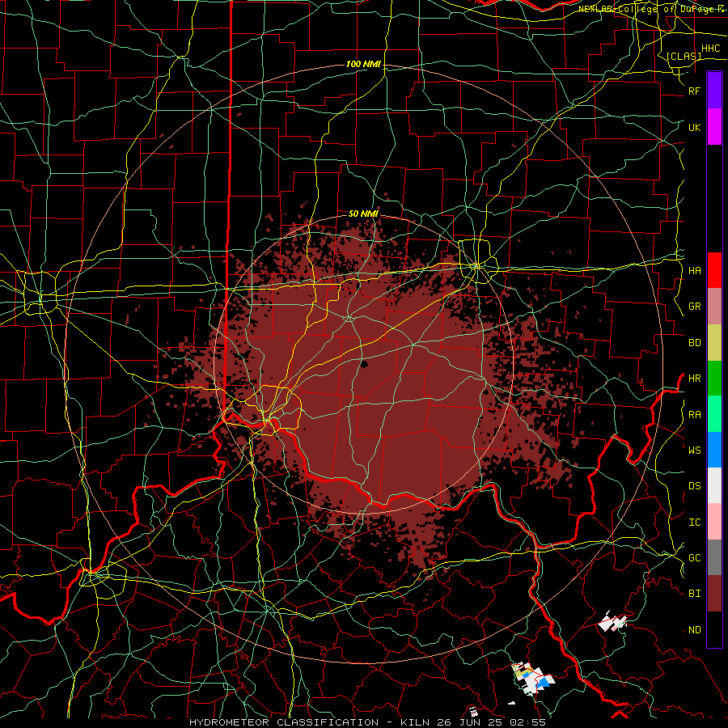Click the "GR" legend label

pos(694,307)
